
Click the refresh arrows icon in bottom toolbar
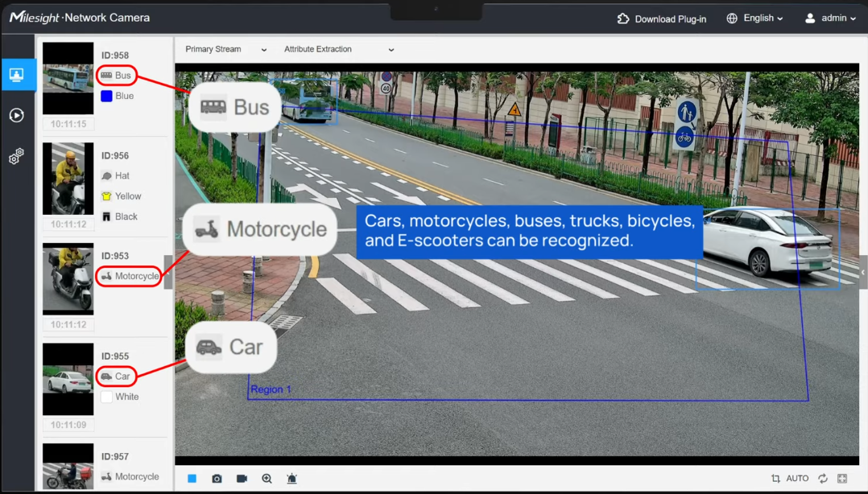pos(823,479)
